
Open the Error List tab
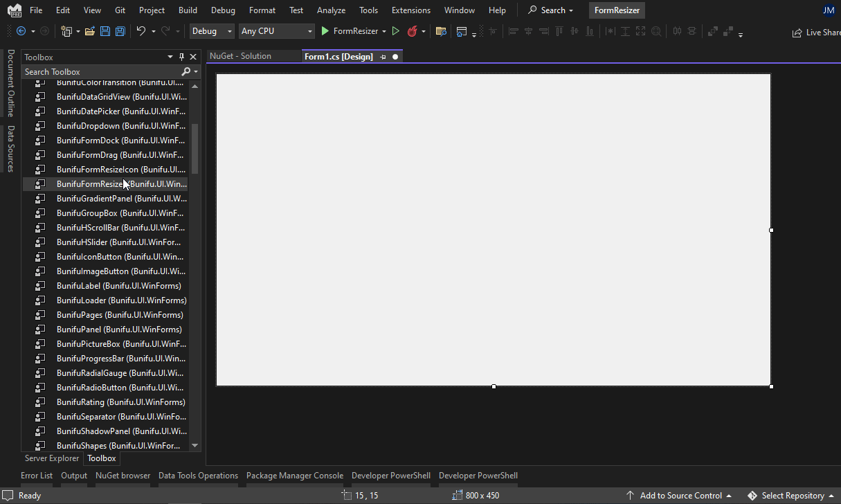[x=37, y=476]
